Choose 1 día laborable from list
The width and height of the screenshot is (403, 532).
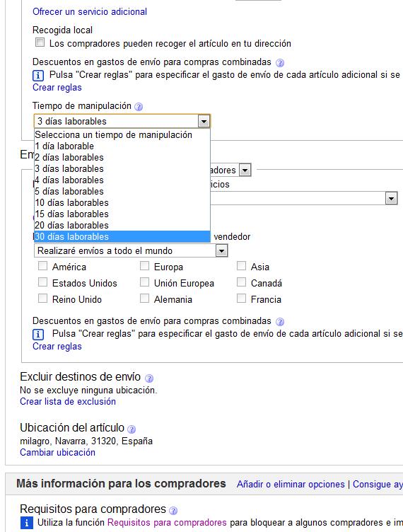pyautogui.click(x=122, y=146)
